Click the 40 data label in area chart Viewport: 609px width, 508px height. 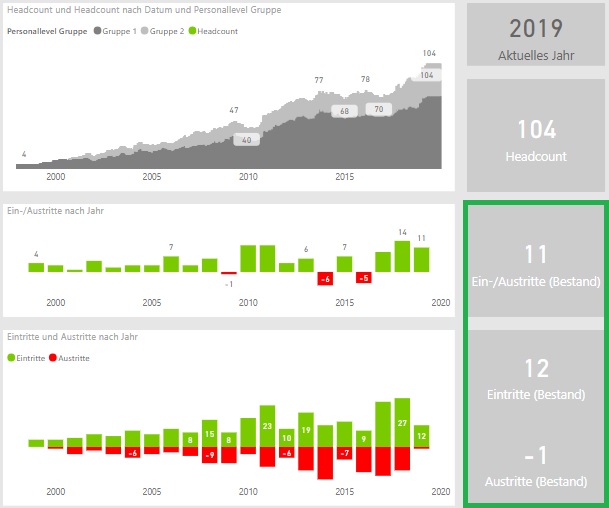[x=247, y=140]
